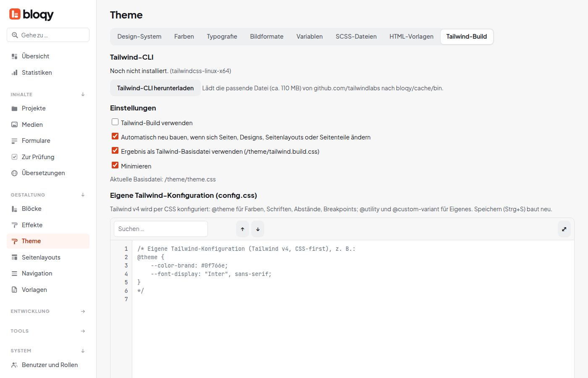Screen dimensions: 588x378
Task: Click the text 'Aktuelle Basisdatei: /theme/theme.css'
Action: pos(163,179)
